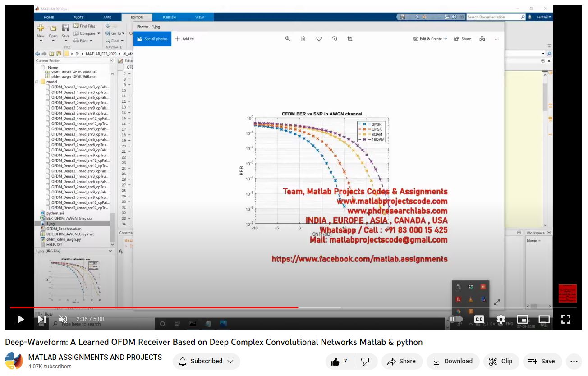The width and height of the screenshot is (588, 376).
Task: Click MATLAB Open folder icon
Action: 53,28
